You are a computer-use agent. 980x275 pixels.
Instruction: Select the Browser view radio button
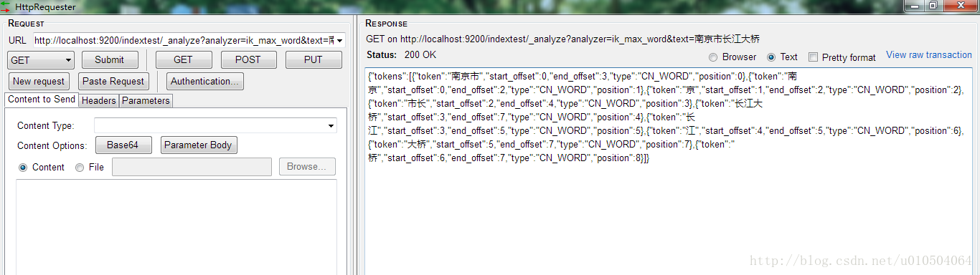pyautogui.click(x=713, y=57)
